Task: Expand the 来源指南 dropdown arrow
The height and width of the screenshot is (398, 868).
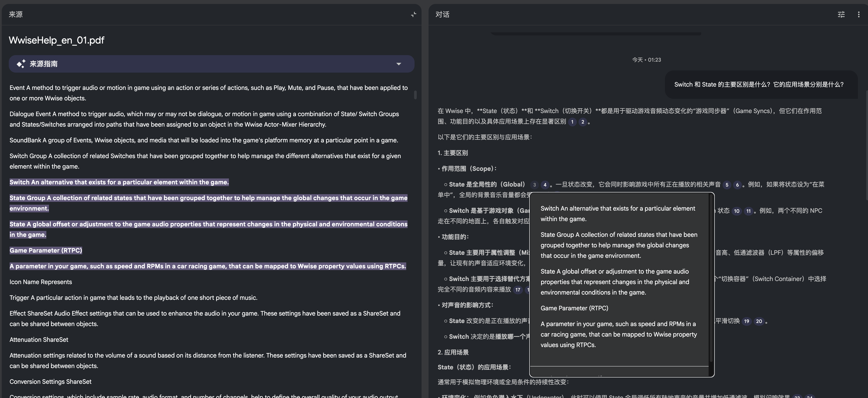Action: tap(399, 64)
